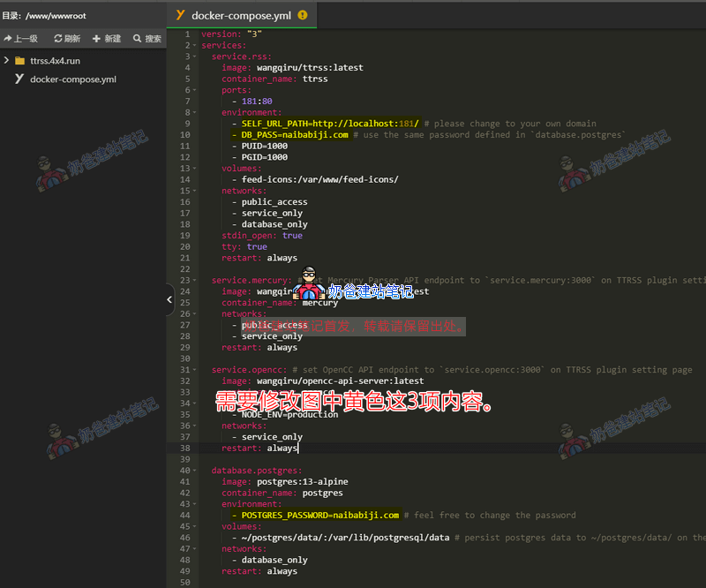The image size is (706, 588).
Task: Select the docker-compose.yml editor tab
Action: 241,15
